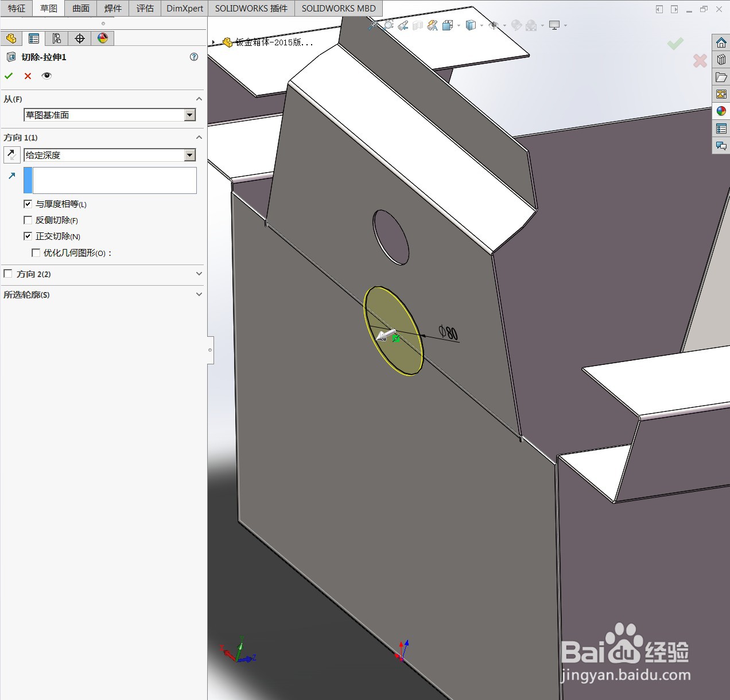The width and height of the screenshot is (730, 700).
Task: Toggle '与厚度相等' link to thickness checkbox
Action: point(28,204)
